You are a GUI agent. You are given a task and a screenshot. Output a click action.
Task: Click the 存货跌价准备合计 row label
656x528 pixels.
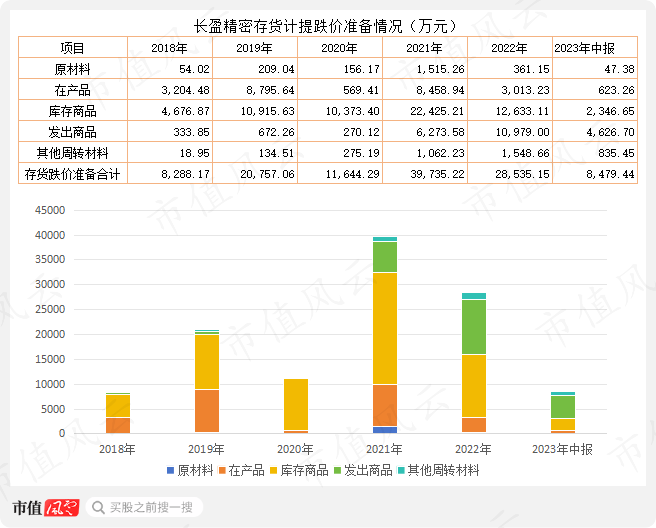coord(73,174)
